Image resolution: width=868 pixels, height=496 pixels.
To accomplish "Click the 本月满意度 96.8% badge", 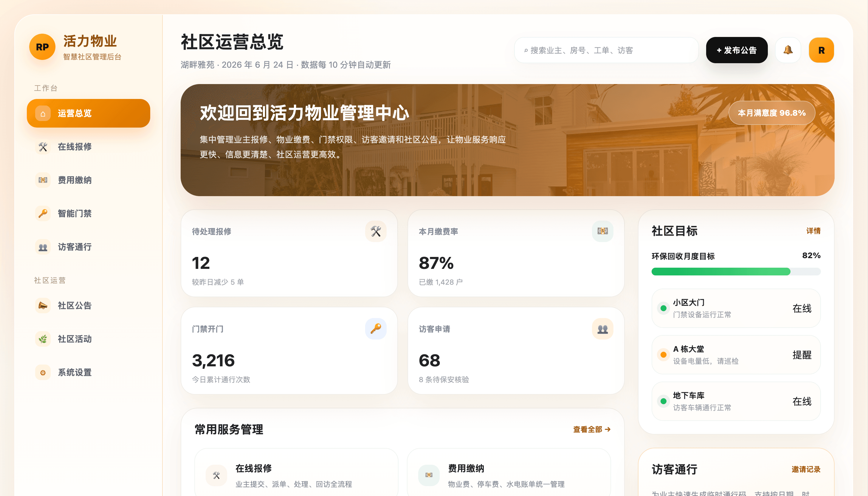I will tap(772, 113).
